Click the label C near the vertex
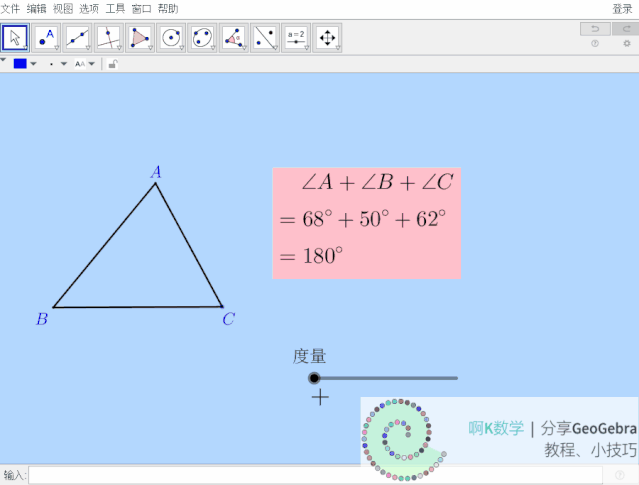This screenshot has height=485, width=639. click(229, 319)
